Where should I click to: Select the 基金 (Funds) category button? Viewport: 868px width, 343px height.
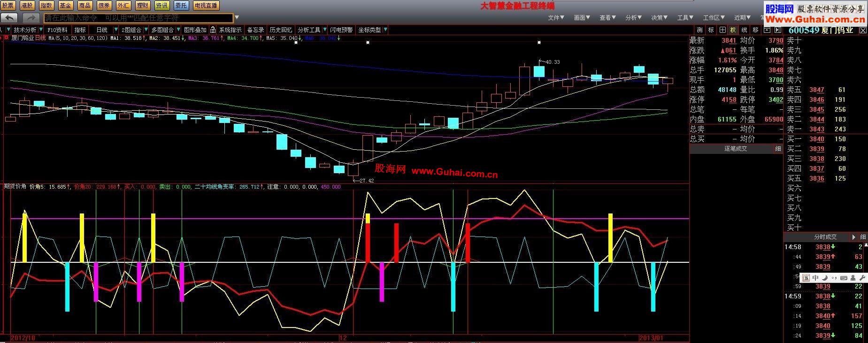(x=66, y=6)
